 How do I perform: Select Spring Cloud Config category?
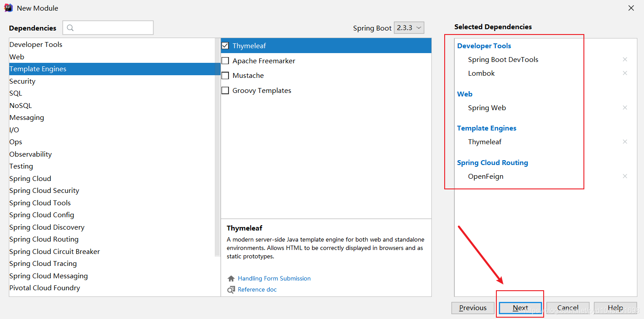(112, 215)
